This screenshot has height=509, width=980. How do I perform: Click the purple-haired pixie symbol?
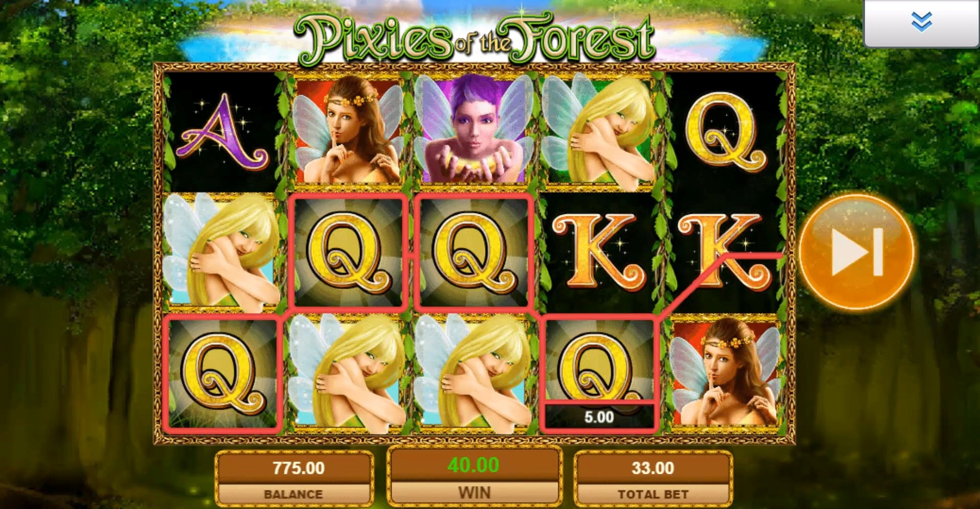pos(474,130)
